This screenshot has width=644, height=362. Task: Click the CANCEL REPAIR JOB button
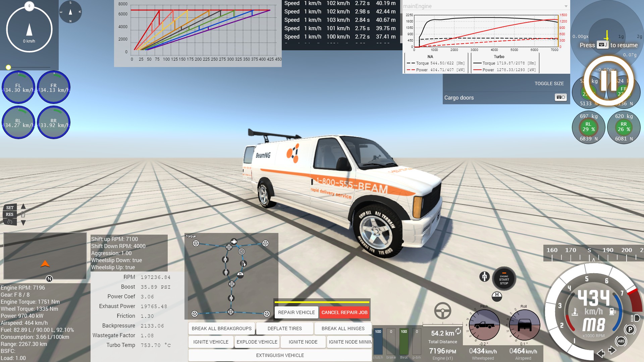click(x=344, y=312)
